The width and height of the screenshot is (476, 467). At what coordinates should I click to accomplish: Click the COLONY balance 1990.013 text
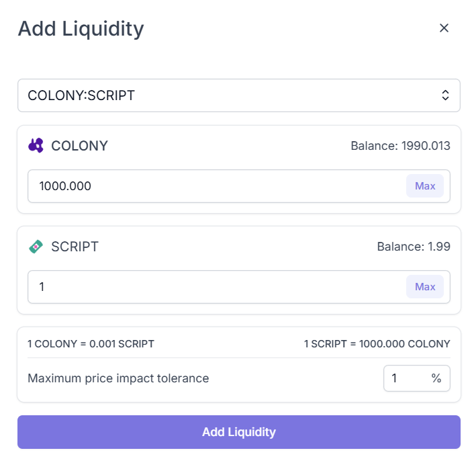click(400, 146)
